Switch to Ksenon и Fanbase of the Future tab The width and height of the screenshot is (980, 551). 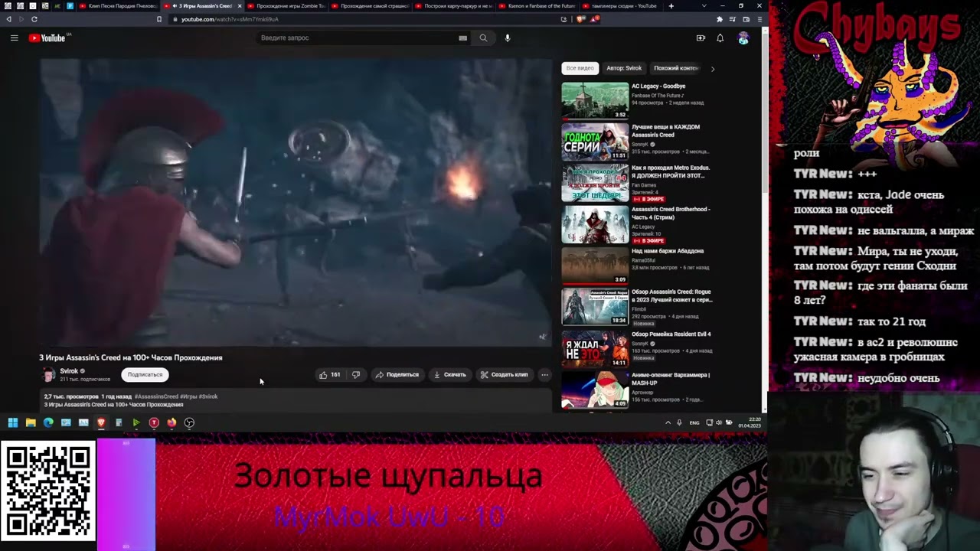point(537,6)
